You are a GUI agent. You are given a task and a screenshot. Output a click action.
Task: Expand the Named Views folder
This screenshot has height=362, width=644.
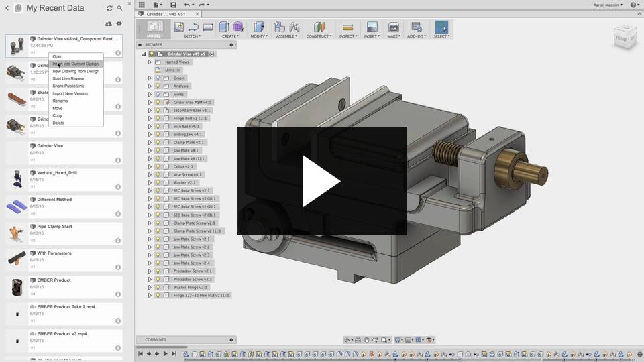pos(150,62)
